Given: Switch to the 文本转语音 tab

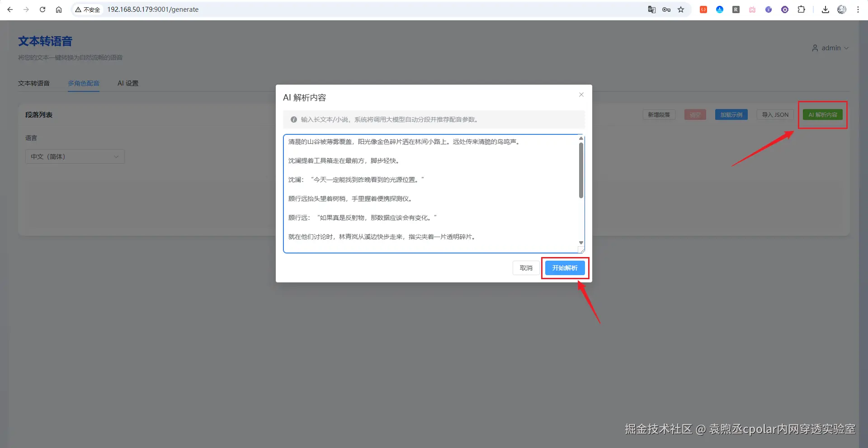Looking at the screenshot, I should click(34, 83).
